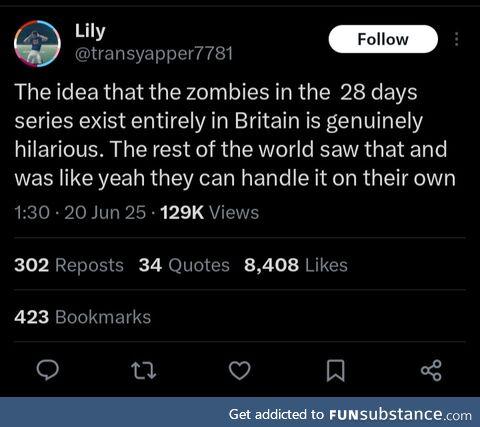Open the share icon options
Viewport: 480px width, 427px height.
431,370
